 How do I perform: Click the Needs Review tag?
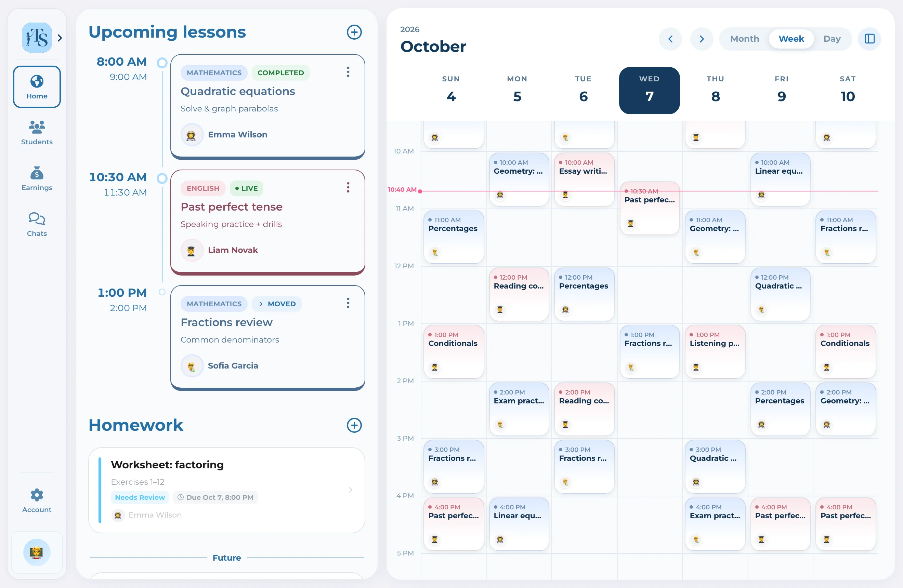click(140, 497)
